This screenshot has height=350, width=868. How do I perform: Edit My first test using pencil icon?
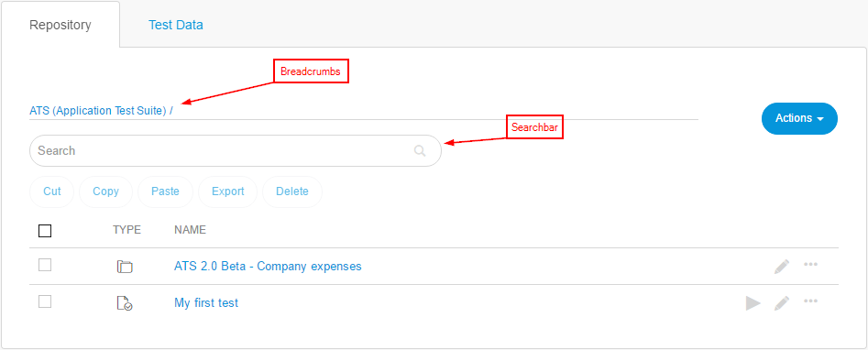[782, 303]
